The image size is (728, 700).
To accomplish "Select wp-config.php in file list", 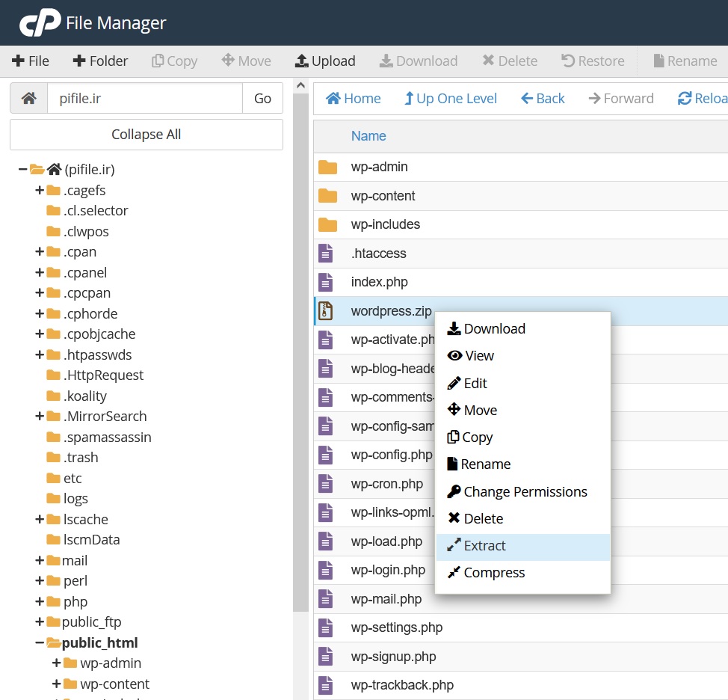I will (x=392, y=455).
